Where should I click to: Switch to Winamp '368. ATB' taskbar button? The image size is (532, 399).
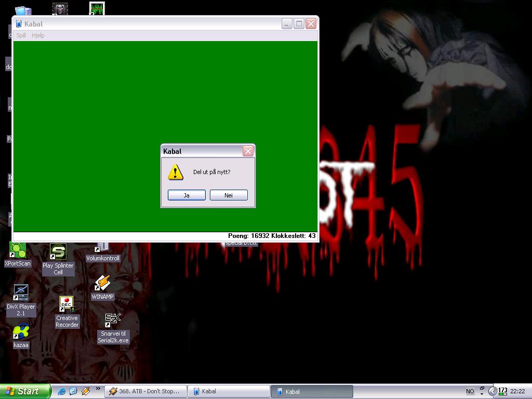(145, 392)
